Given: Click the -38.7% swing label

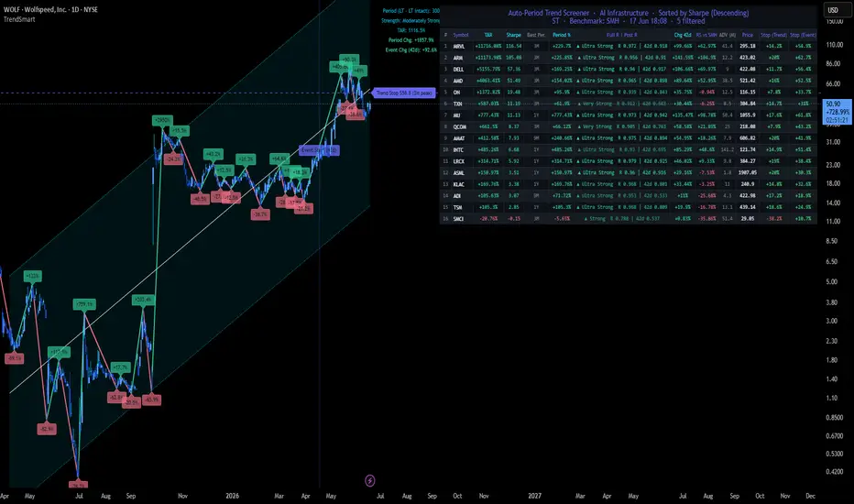Looking at the screenshot, I should pos(260,214).
